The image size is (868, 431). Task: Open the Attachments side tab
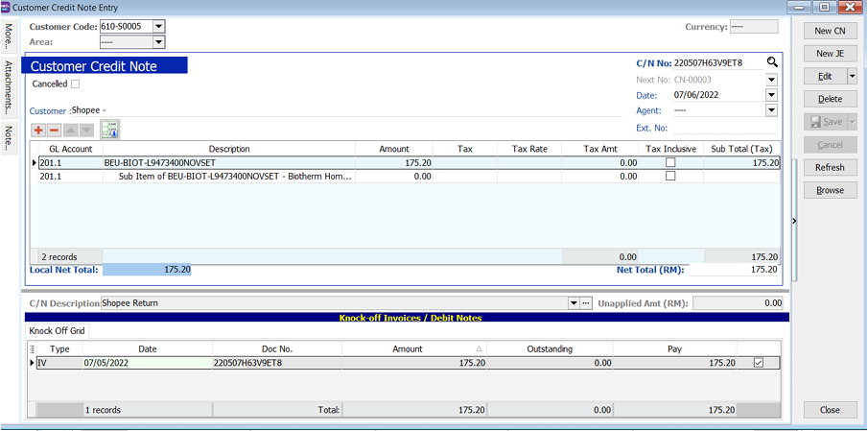(9, 86)
